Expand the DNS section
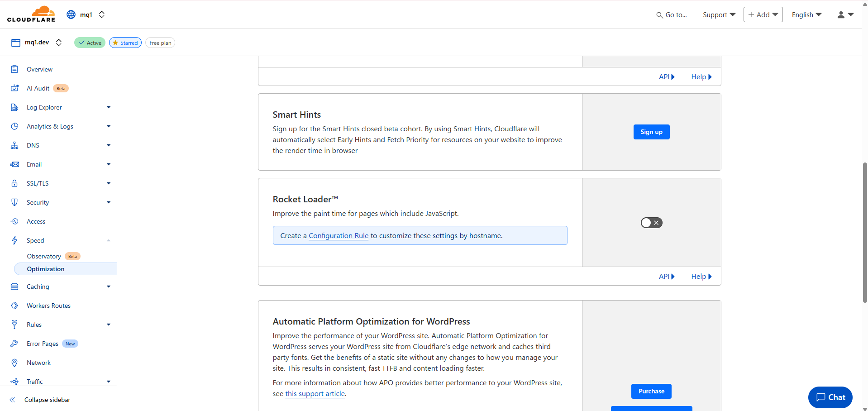This screenshot has height=411, width=868. tap(109, 145)
